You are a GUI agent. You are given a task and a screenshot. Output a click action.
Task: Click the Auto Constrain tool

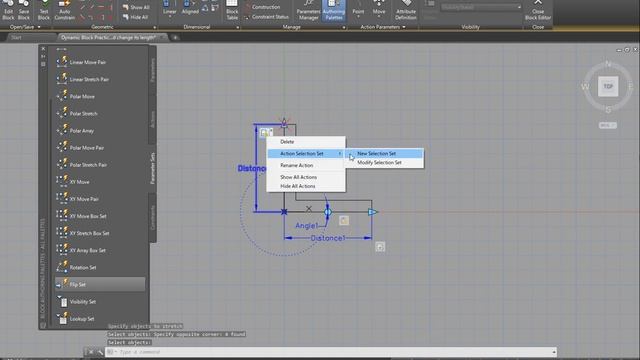tap(64, 10)
